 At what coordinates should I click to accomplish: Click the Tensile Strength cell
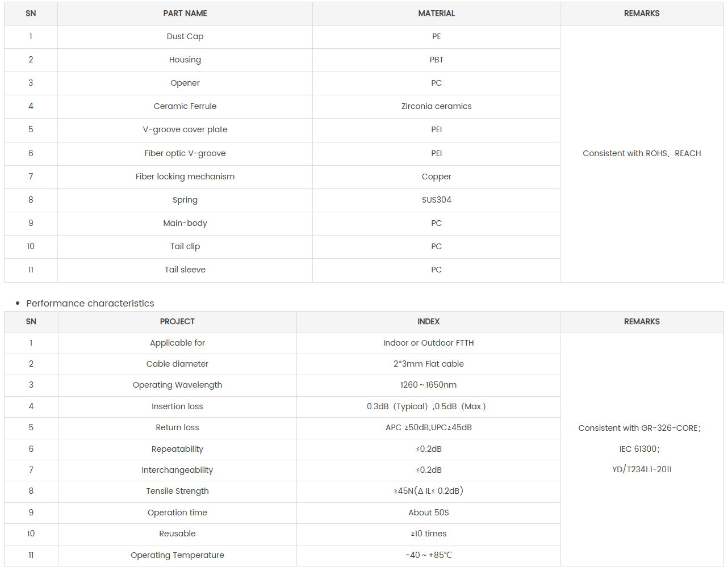(x=177, y=491)
